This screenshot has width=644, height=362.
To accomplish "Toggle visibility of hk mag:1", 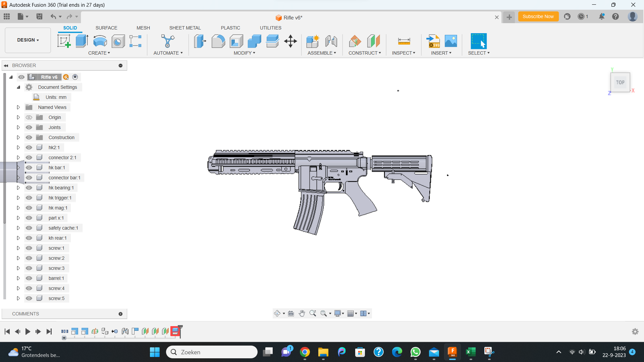I will pyautogui.click(x=29, y=207).
